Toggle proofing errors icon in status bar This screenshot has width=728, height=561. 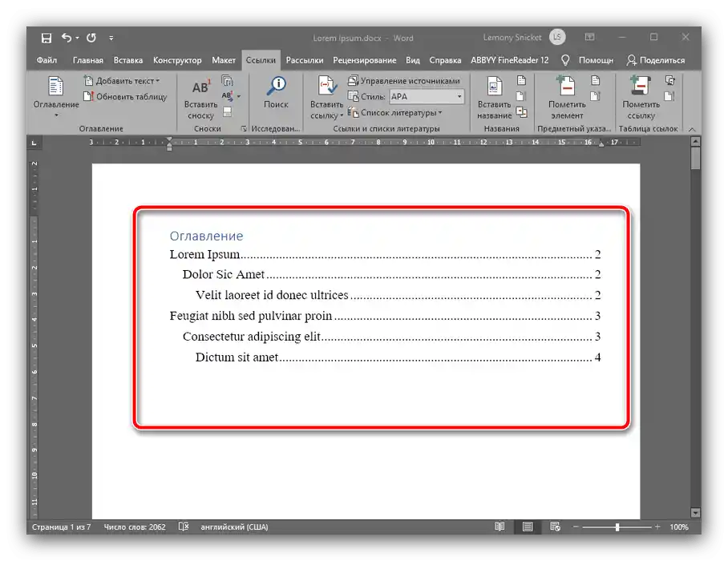[183, 527]
